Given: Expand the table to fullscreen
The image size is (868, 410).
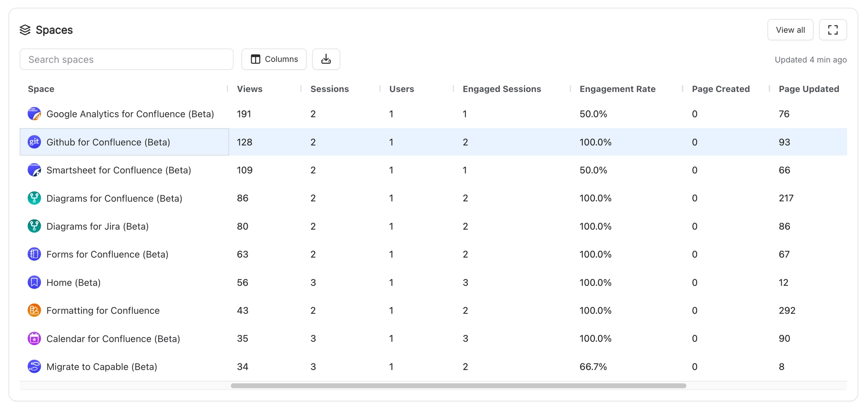Looking at the screenshot, I should coord(833,30).
